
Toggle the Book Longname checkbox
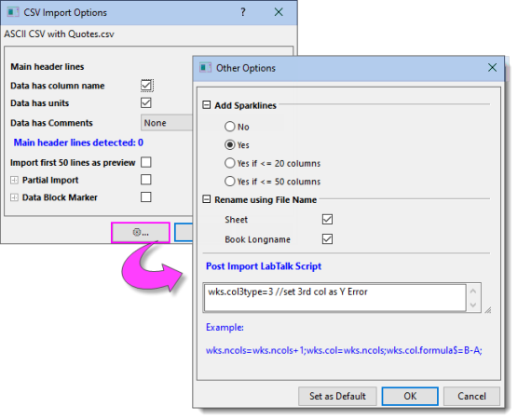point(327,239)
